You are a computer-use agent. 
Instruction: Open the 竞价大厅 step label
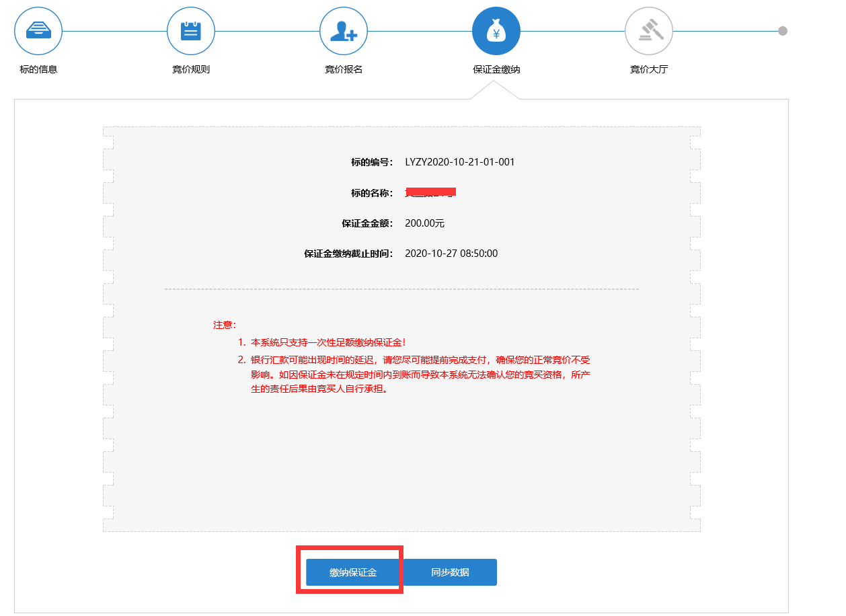pos(649,69)
